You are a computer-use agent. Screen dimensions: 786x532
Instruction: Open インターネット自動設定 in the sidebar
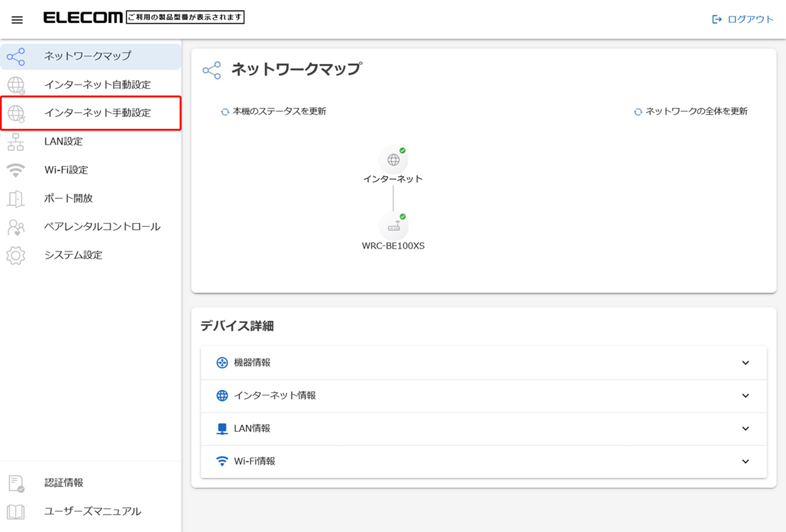97,85
